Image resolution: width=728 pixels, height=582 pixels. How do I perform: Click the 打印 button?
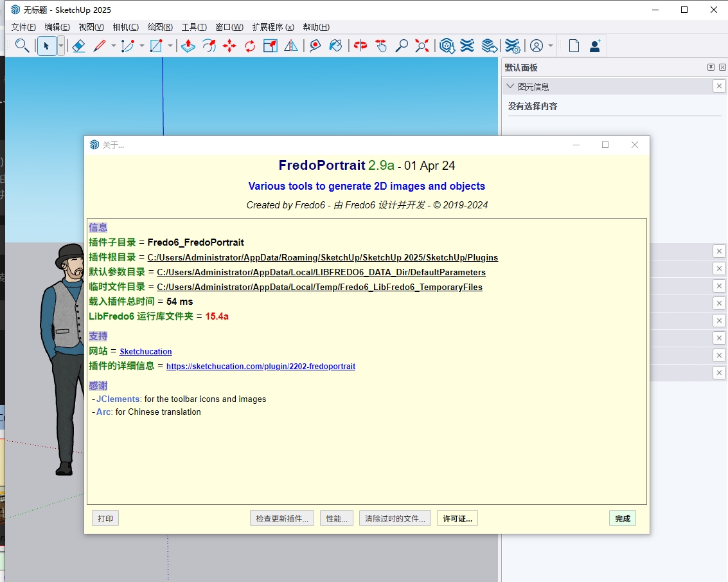pyautogui.click(x=105, y=518)
